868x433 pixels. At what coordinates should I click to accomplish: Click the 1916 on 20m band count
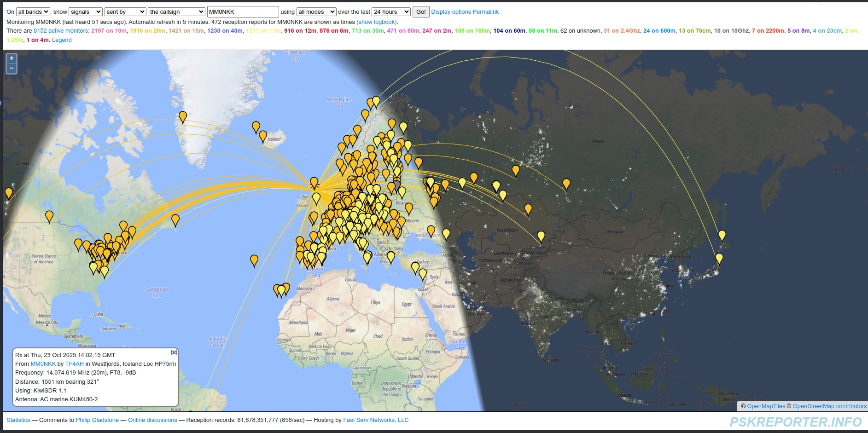[x=147, y=31]
